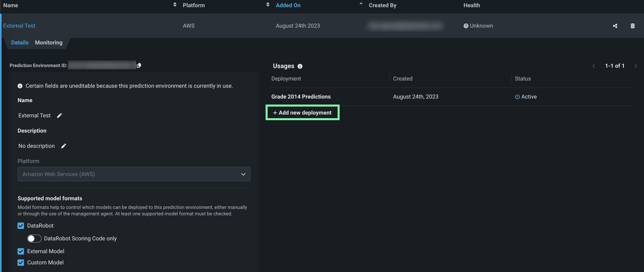Sort by Name column arrows
Viewport: 644px width, 272px height.
175,5
